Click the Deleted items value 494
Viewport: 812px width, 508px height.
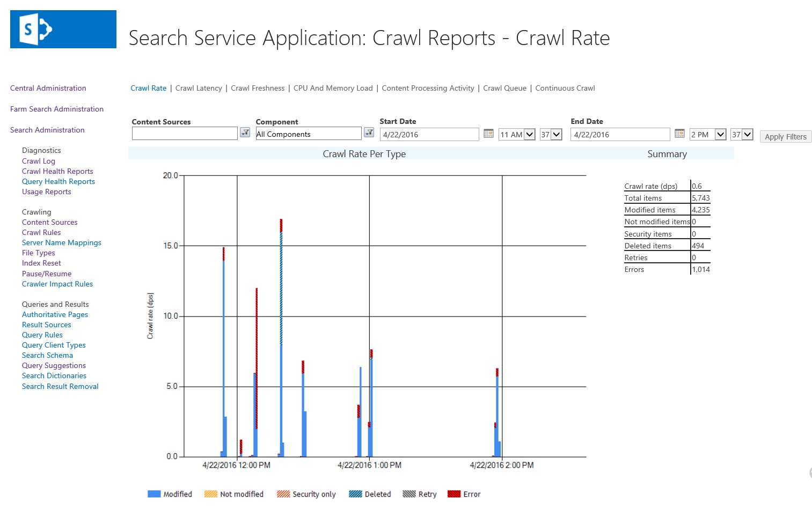[698, 246]
